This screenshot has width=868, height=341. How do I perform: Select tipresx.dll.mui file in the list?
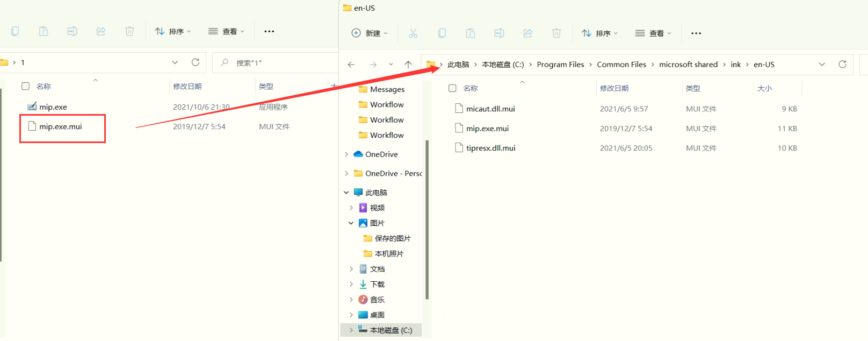tap(490, 148)
